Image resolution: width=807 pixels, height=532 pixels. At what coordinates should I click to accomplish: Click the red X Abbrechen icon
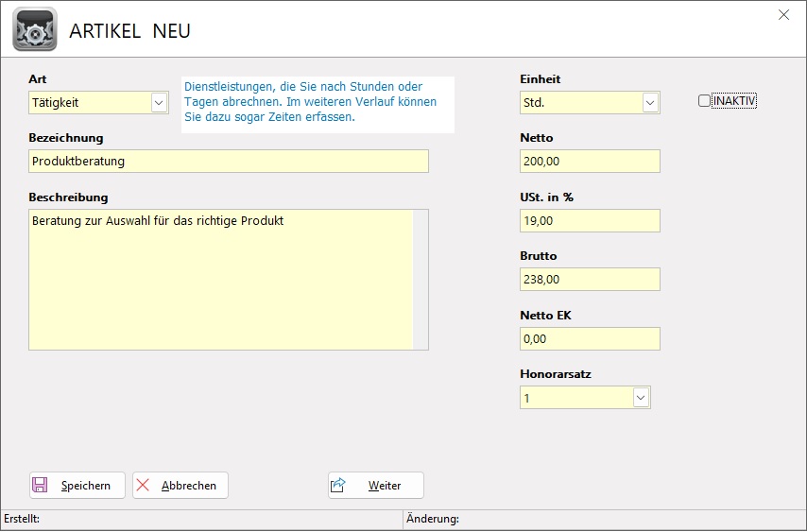coord(144,486)
